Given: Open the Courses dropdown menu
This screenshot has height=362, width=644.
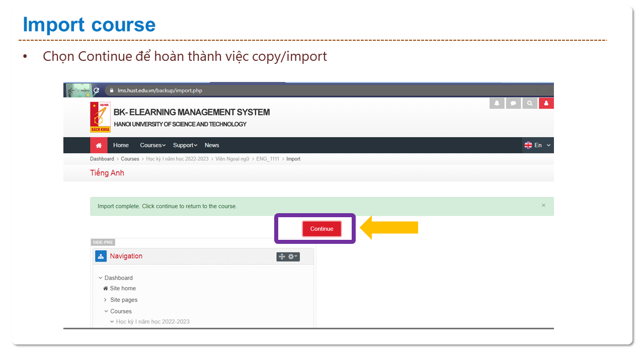Looking at the screenshot, I should (x=152, y=145).
